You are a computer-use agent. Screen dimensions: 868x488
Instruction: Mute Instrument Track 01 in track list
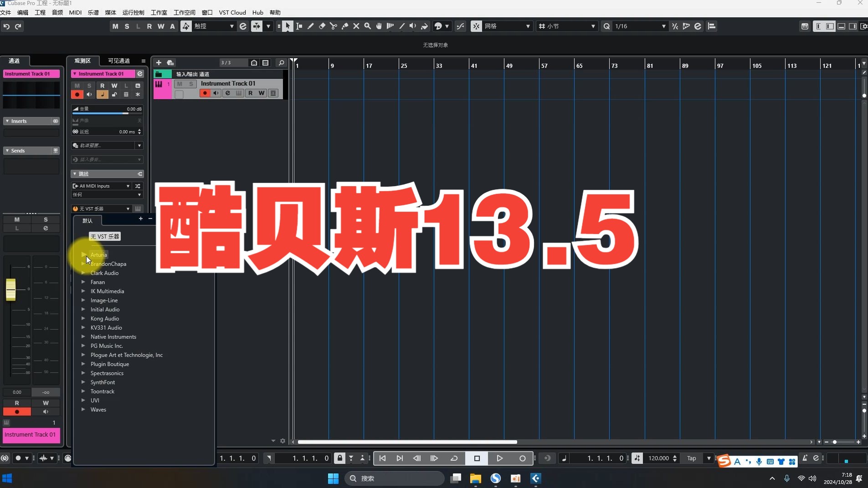point(180,84)
